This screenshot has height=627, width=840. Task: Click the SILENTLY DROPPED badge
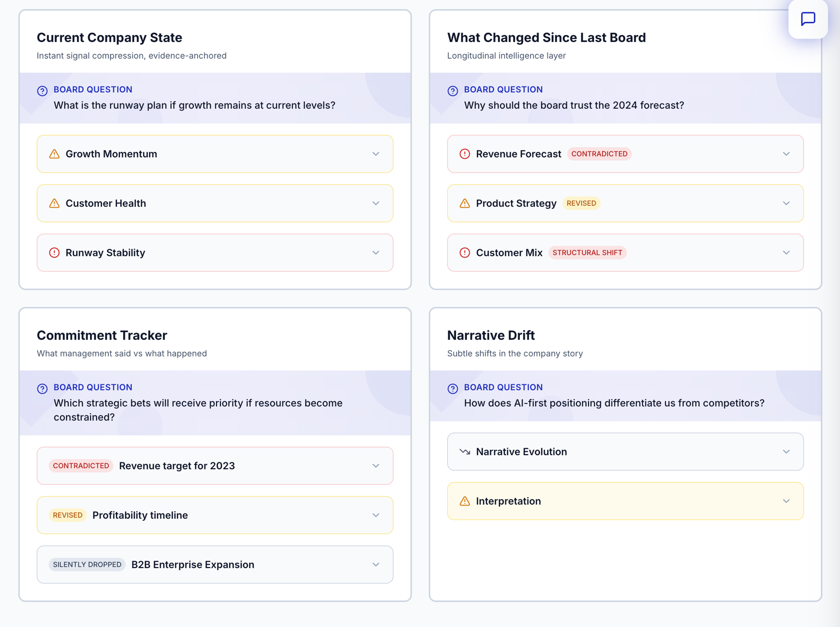87,564
